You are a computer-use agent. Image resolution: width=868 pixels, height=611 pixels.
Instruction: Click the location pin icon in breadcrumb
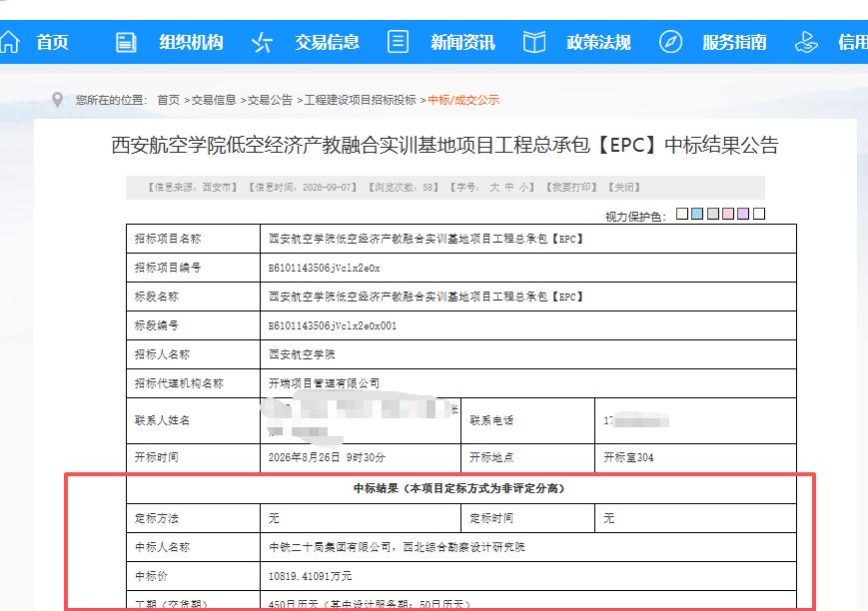57,100
